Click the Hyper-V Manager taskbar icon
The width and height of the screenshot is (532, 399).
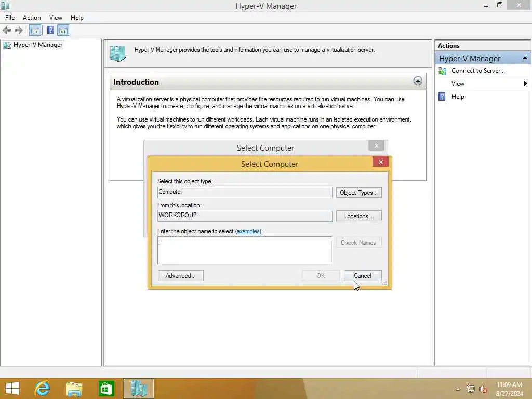pyautogui.click(x=138, y=389)
